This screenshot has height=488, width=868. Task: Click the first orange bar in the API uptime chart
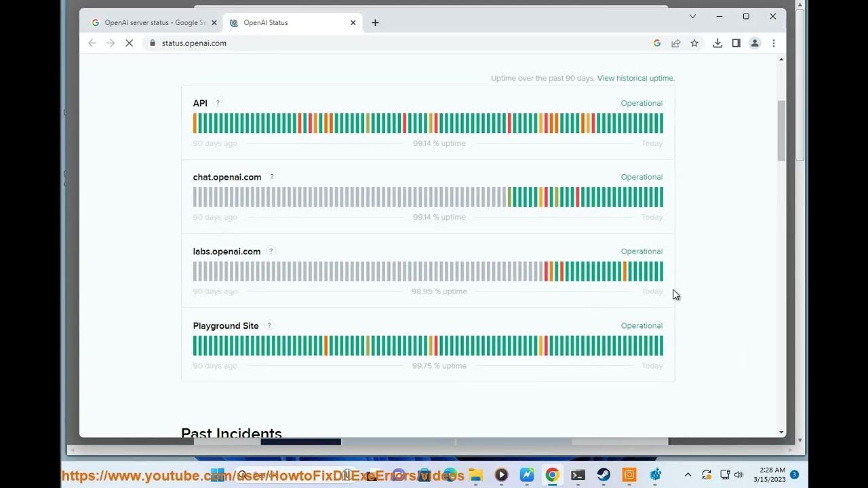[x=195, y=123]
